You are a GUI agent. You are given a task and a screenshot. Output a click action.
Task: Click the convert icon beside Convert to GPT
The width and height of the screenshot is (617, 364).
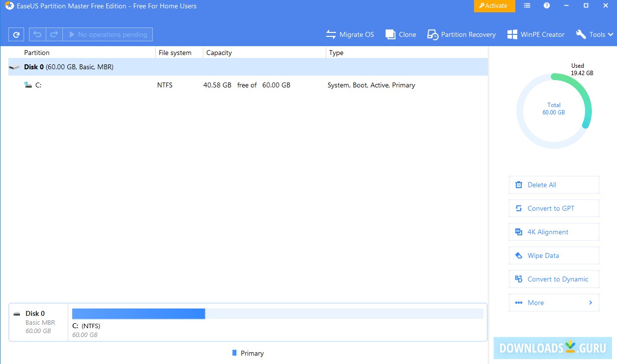pyautogui.click(x=518, y=208)
